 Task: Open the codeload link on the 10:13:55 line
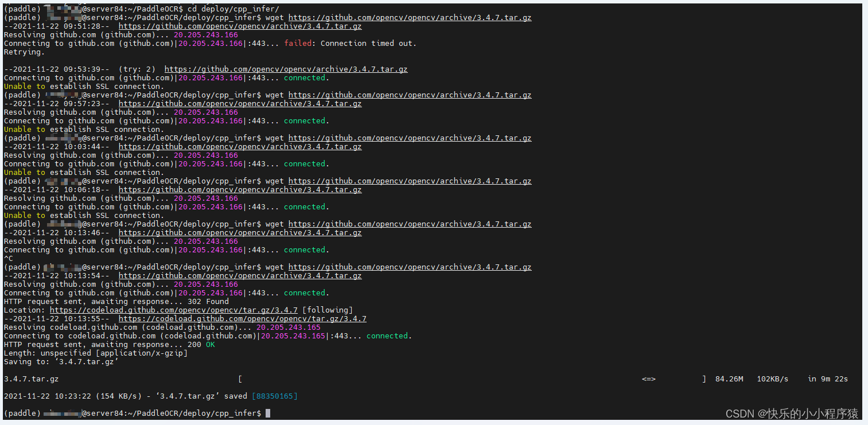pyautogui.click(x=242, y=319)
